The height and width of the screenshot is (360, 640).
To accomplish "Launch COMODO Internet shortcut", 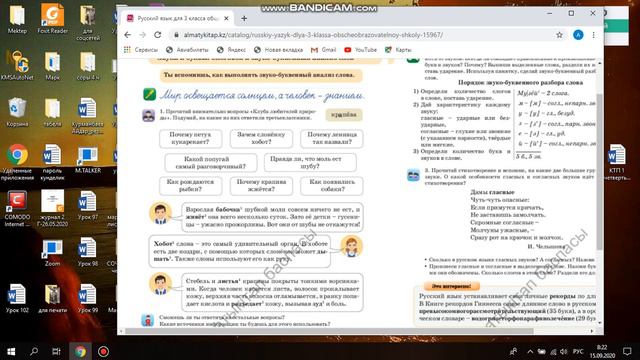I will pos(17,209).
